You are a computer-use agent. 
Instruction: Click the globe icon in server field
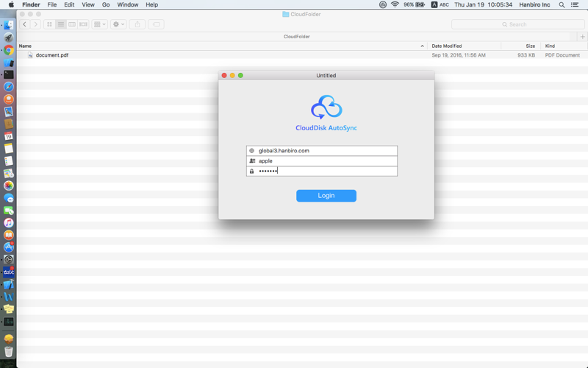(251, 151)
